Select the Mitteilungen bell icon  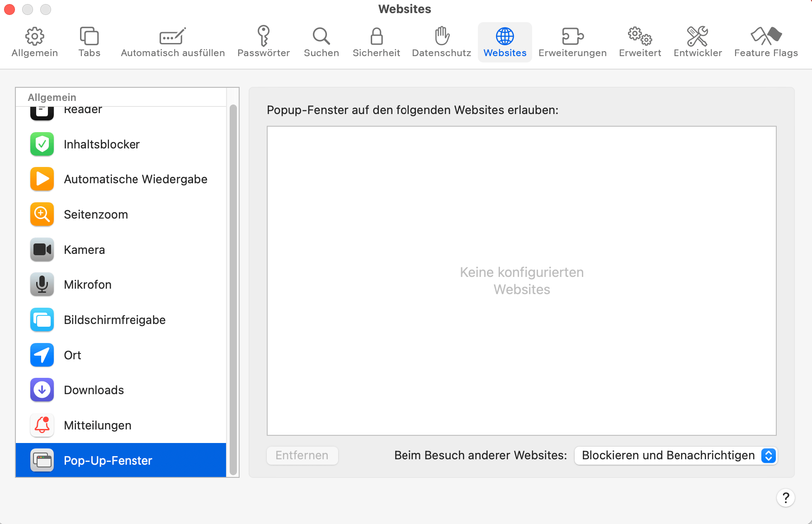pos(42,425)
